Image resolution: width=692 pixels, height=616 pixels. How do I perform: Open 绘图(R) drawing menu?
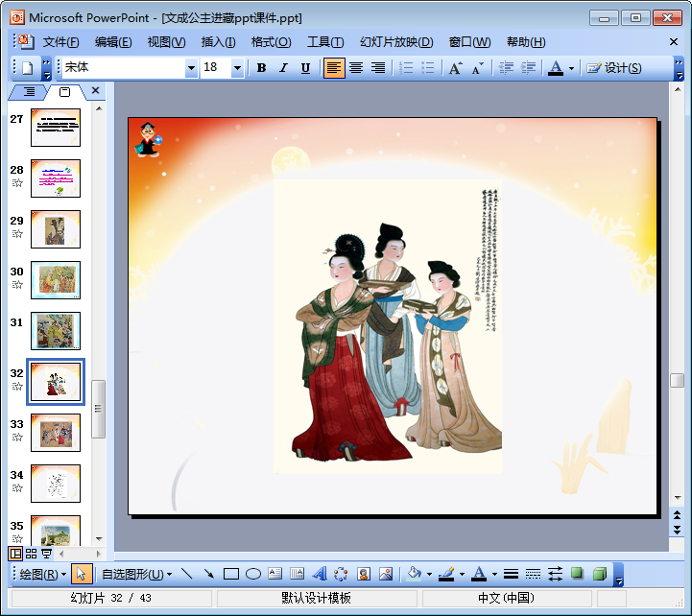click(x=43, y=574)
